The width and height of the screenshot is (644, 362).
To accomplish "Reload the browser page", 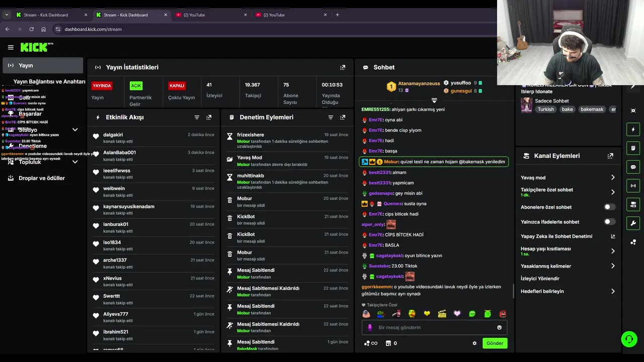I will click(x=31, y=29).
